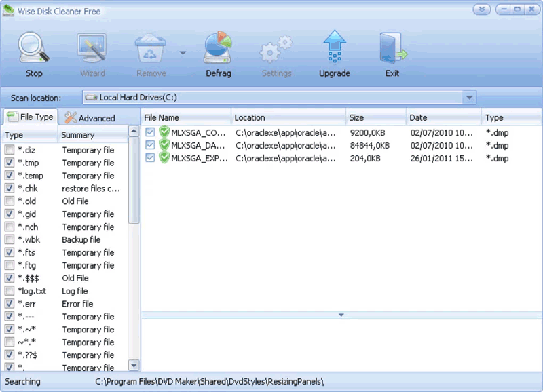The height and width of the screenshot is (392, 543).
Task: Check the *.ftg file type
Action: pos(10,265)
